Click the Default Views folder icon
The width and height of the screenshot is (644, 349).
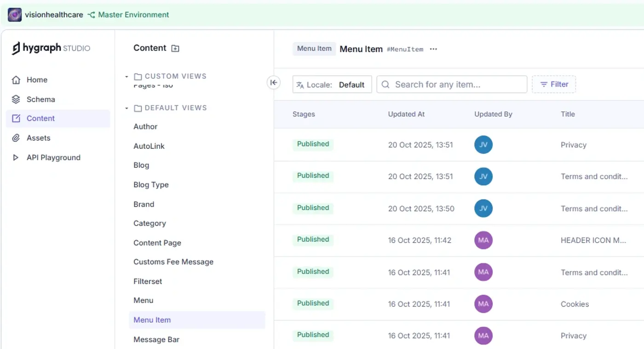(x=138, y=108)
